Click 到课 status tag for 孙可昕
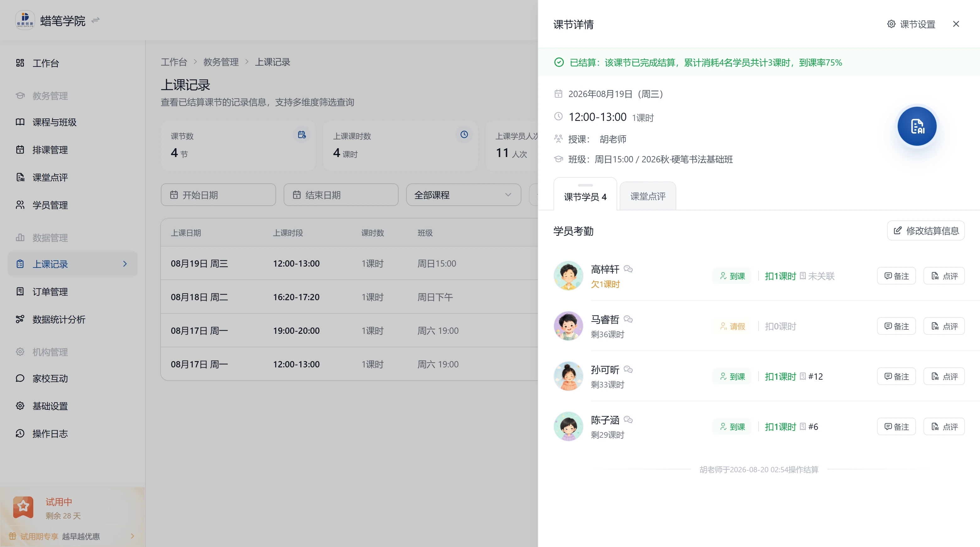This screenshot has width=980, height=547. tap(732, 376)
